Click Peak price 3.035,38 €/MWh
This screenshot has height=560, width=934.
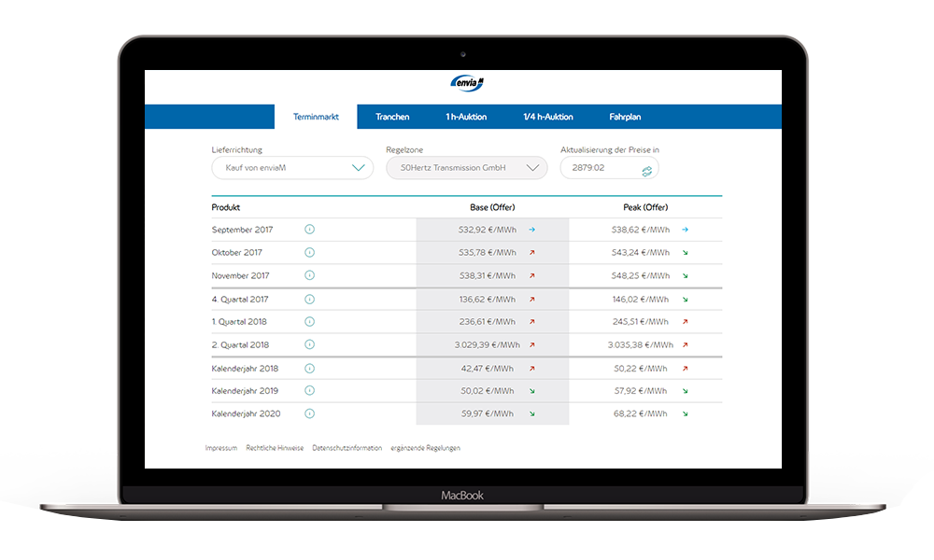click(641, 344)
